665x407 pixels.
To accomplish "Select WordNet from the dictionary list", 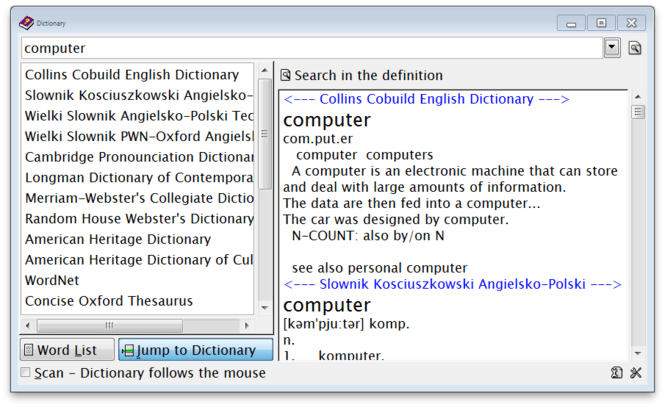I will click(x=52, y=280).
